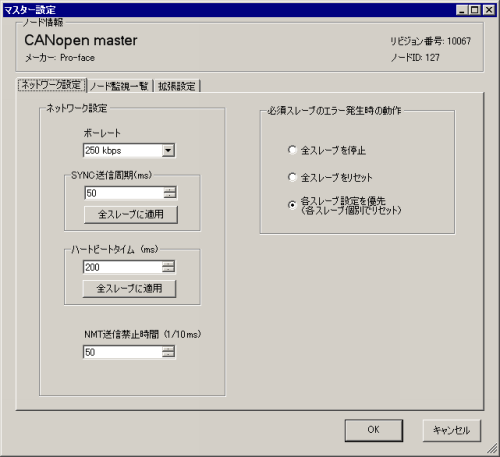The image size is (500, 457).
Task: Switch to ノード監視一覧 tab
Action: 119,86
